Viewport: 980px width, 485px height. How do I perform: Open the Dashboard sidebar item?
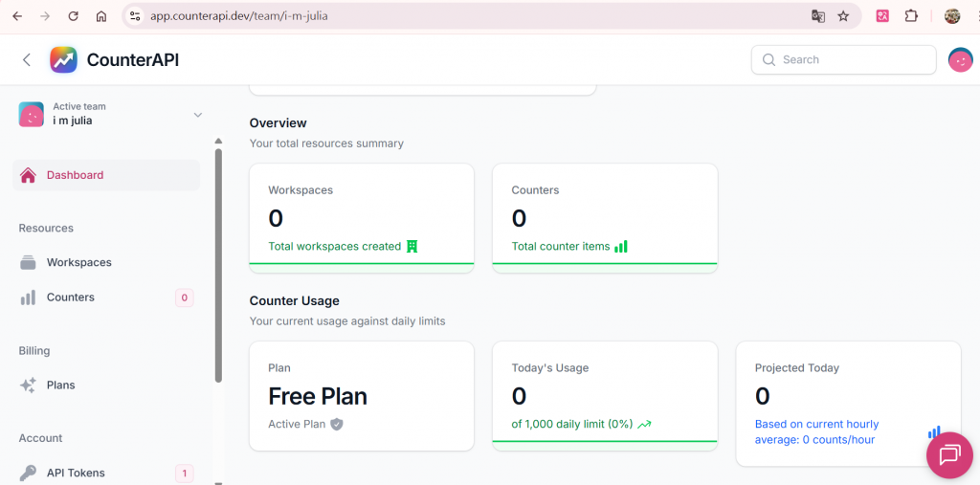click(x=106, y=175)
